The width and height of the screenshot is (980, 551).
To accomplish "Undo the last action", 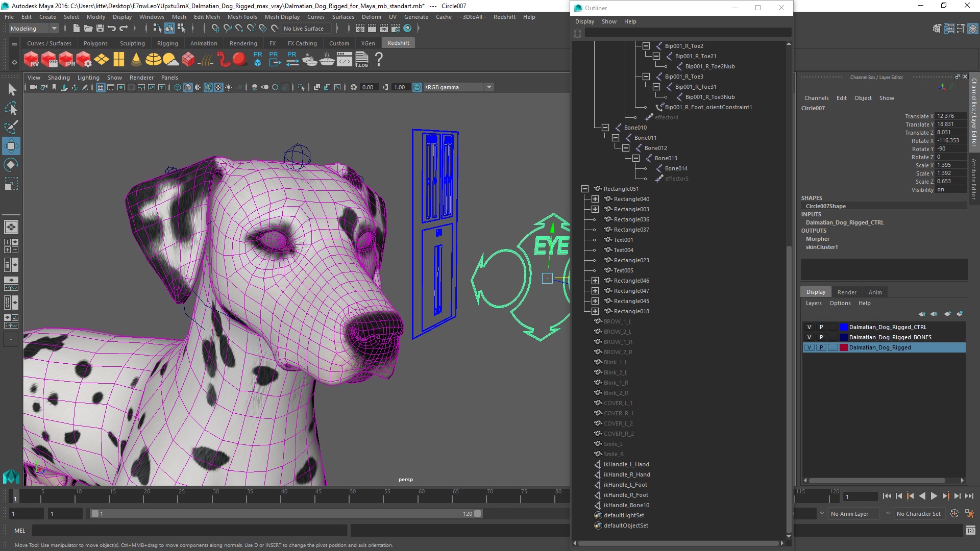I will tap(111, 28).
